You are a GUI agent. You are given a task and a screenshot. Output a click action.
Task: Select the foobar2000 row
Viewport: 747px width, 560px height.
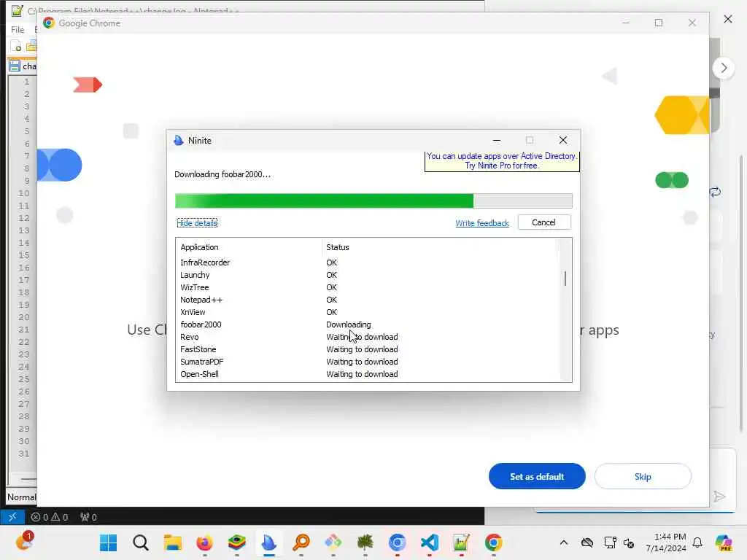point(367,324)
